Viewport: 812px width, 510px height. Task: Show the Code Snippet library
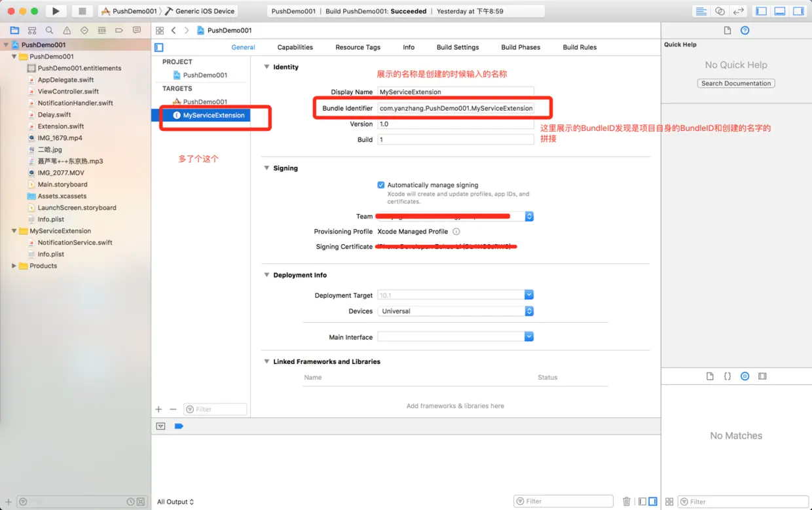tap(728, 376)
